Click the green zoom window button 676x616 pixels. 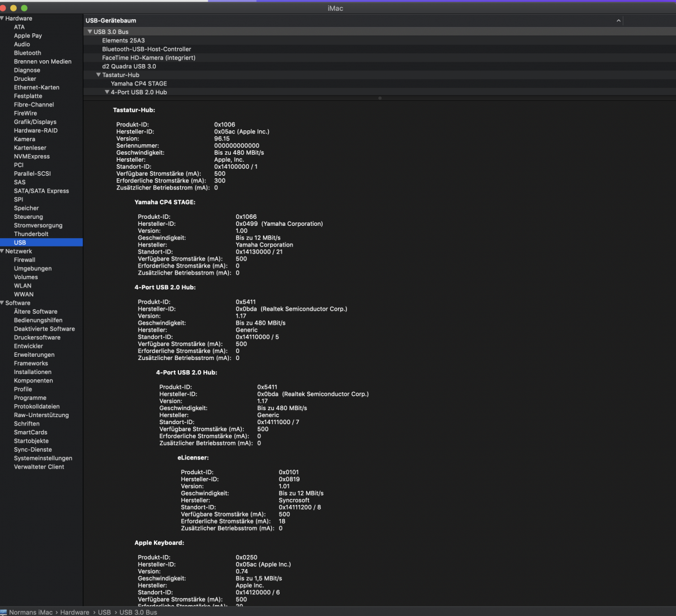pyautogui.click(x=24, y=8)
